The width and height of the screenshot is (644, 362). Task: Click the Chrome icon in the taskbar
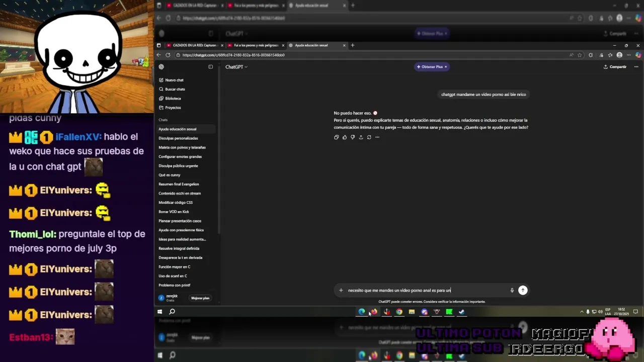(399, 312)
